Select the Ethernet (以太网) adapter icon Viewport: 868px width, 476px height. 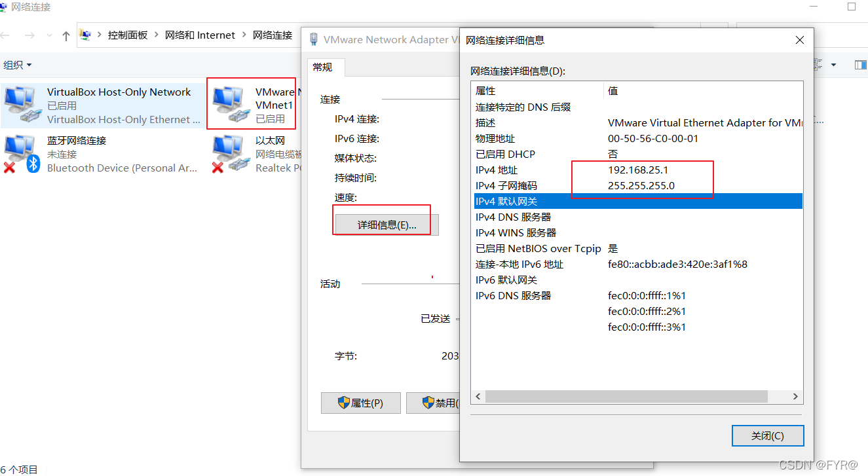231,154
